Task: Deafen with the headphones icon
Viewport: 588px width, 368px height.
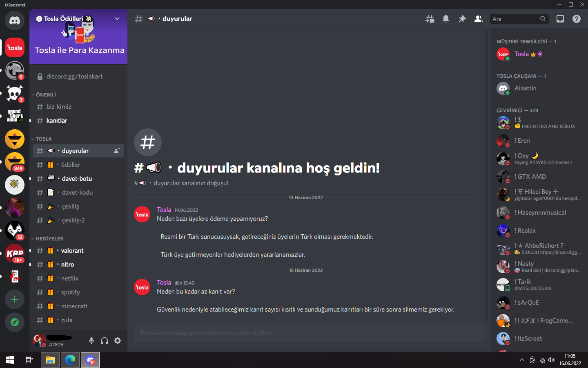Action: pyautogui.click(x=105, y=341)
